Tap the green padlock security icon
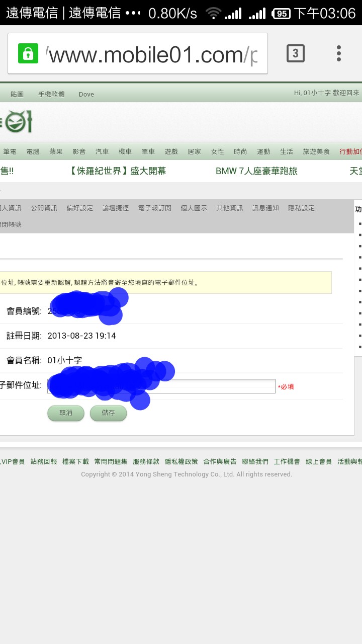This screenshot has width=362, height=644. click(x=28, y=53)
